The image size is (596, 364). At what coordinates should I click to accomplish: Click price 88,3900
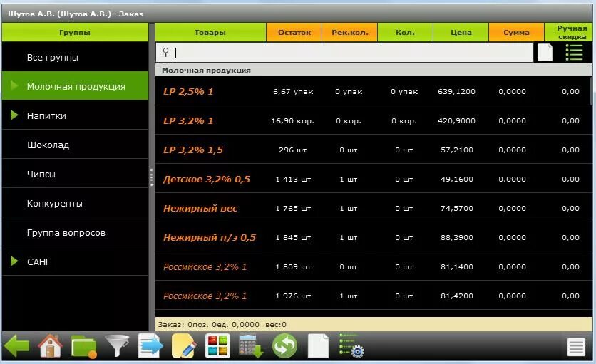coord(457,237)
